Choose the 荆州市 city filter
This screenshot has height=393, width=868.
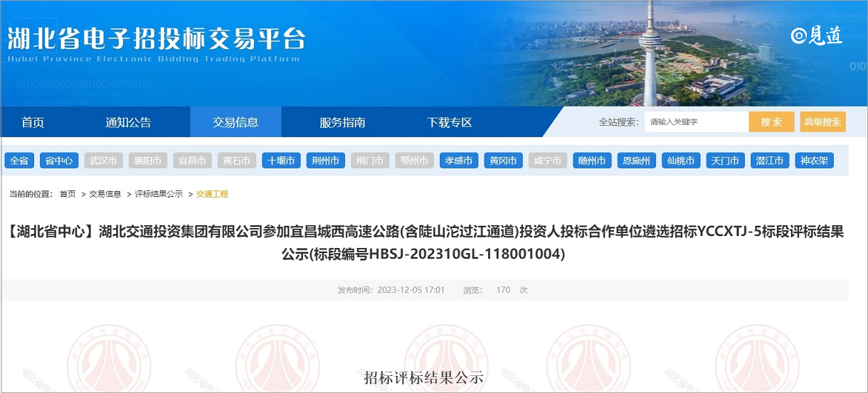point(326,161)
